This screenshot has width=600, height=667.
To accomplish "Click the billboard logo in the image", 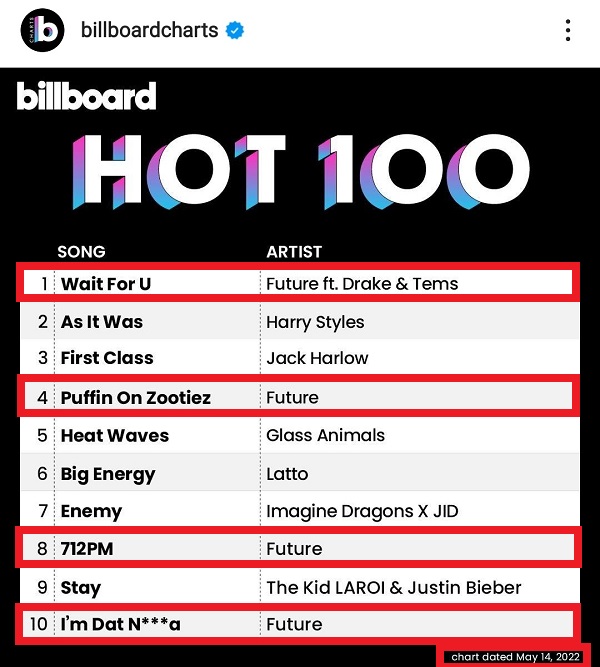I will click(86, 96).
